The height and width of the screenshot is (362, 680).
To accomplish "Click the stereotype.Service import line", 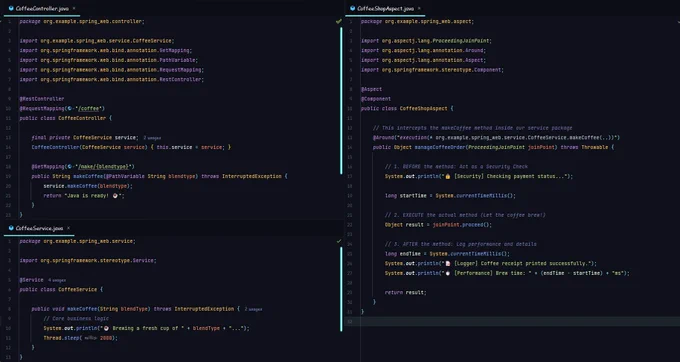I will pyautogui.click(x=88, y=261).
